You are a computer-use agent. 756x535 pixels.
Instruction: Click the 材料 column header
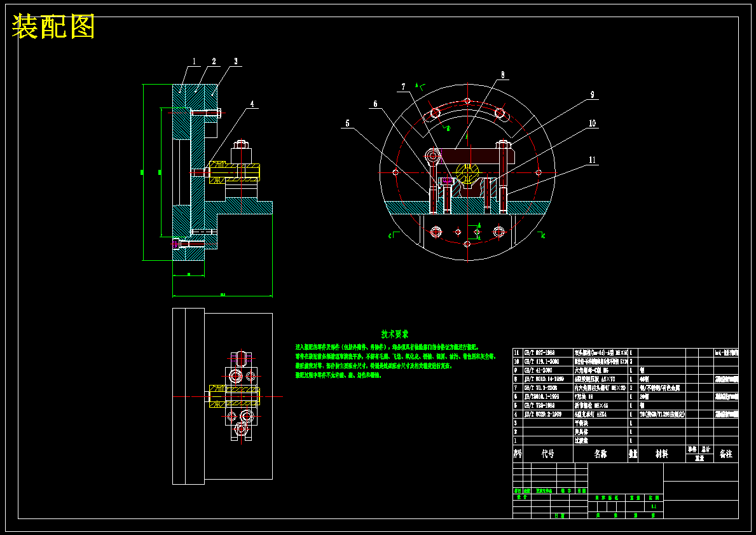coord(661,454)
